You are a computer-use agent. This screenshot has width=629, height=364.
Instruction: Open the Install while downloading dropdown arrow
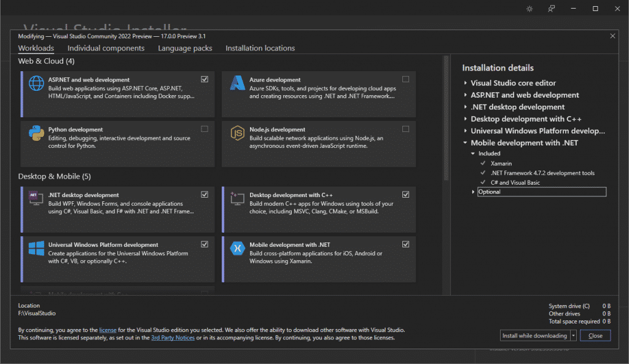573,336
